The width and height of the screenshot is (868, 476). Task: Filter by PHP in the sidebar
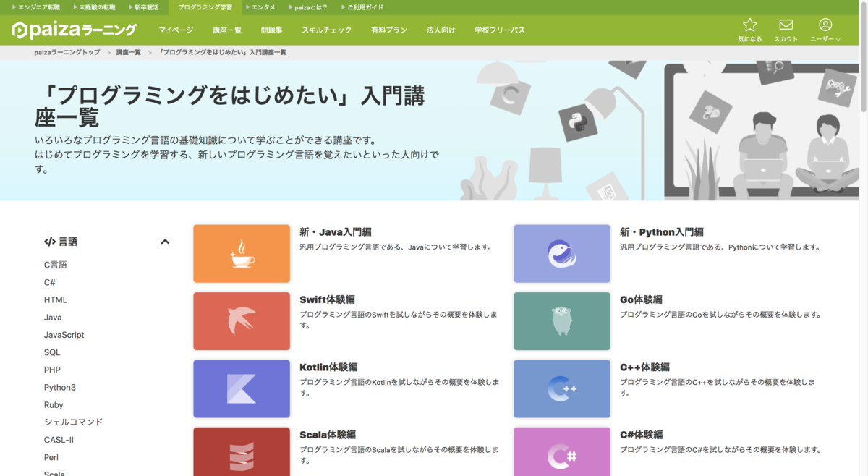pos(52,370)
